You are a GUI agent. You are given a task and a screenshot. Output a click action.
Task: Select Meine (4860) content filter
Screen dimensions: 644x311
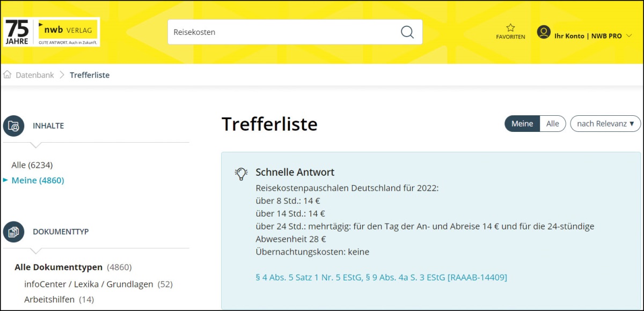[x=38, y=180]
